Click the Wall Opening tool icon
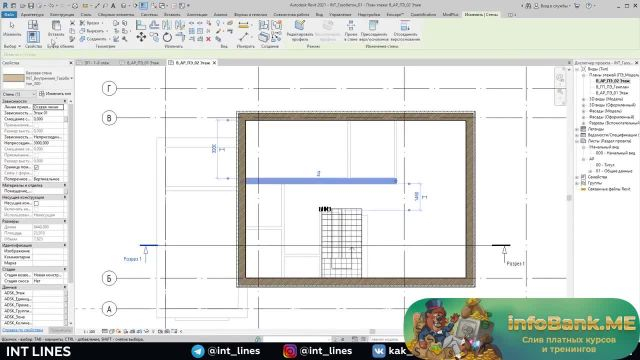 point(351,30)
